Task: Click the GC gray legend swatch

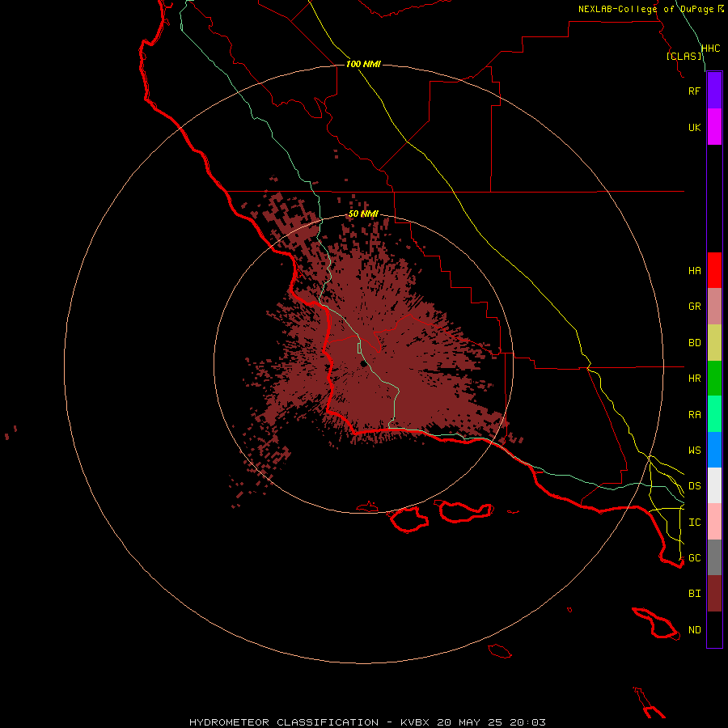Action: point(714,557)
